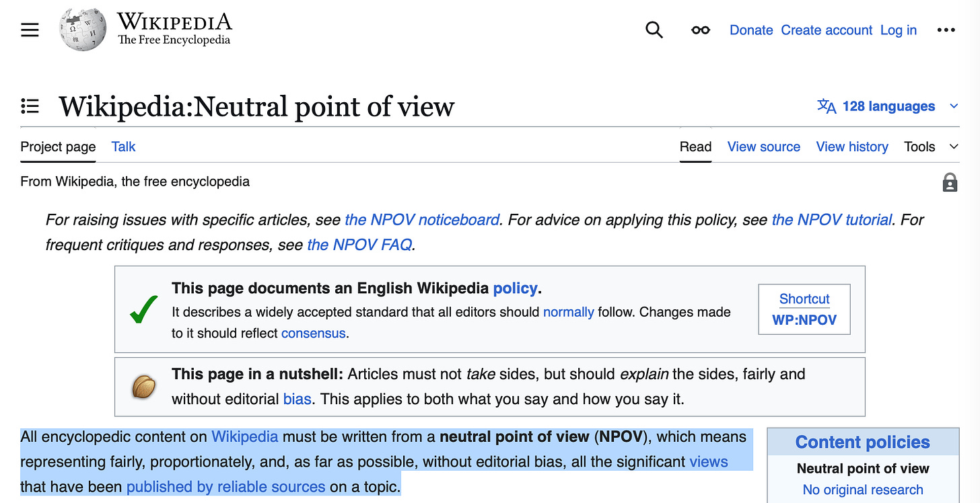Open the 128 languages selector
This screenshot has height=503, width=980.
point(888,106)
